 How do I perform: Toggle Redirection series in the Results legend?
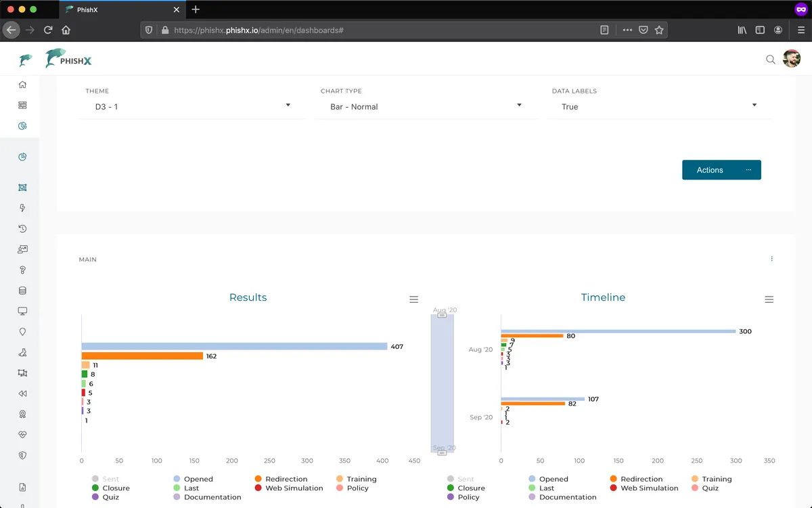click(x=281, y=479)
